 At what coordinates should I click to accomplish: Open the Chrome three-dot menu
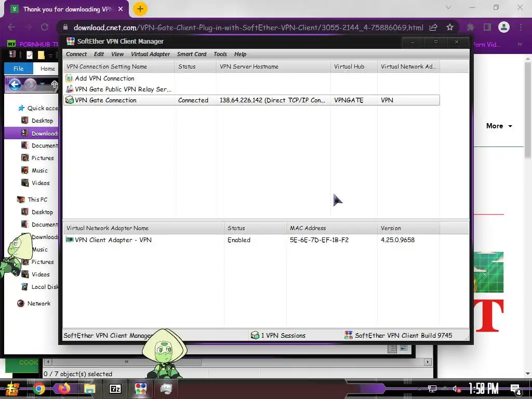click(x=521, y=27)
